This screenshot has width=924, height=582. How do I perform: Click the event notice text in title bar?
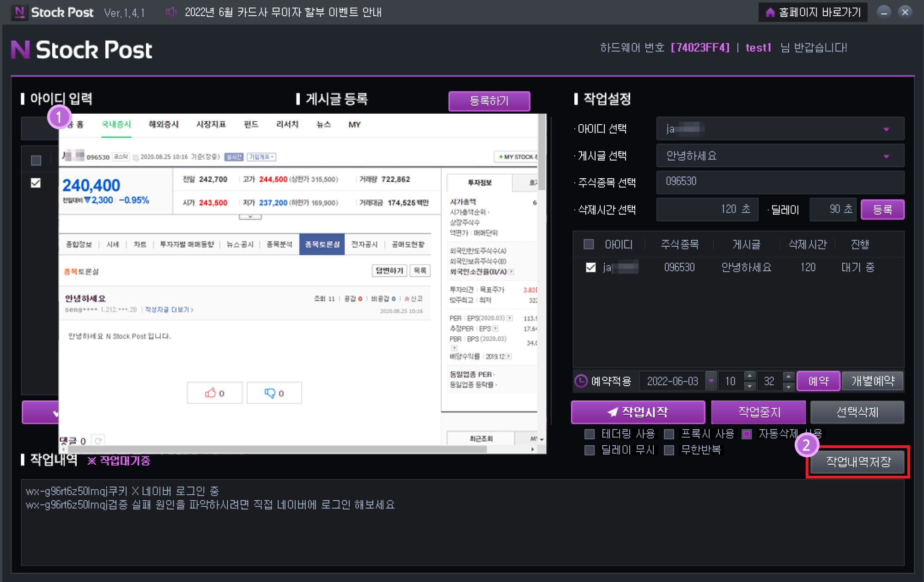[x=283, y=12]
